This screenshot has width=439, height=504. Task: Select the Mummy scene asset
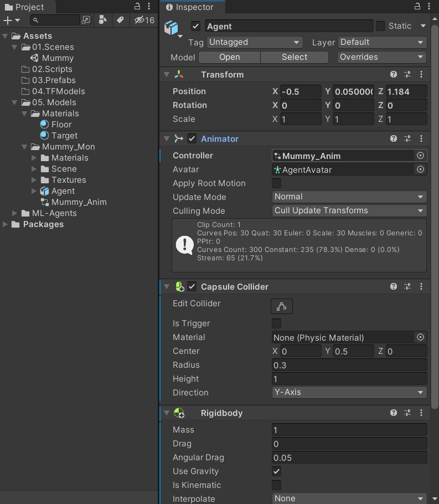pyautogui.click(x=51, y=58)
